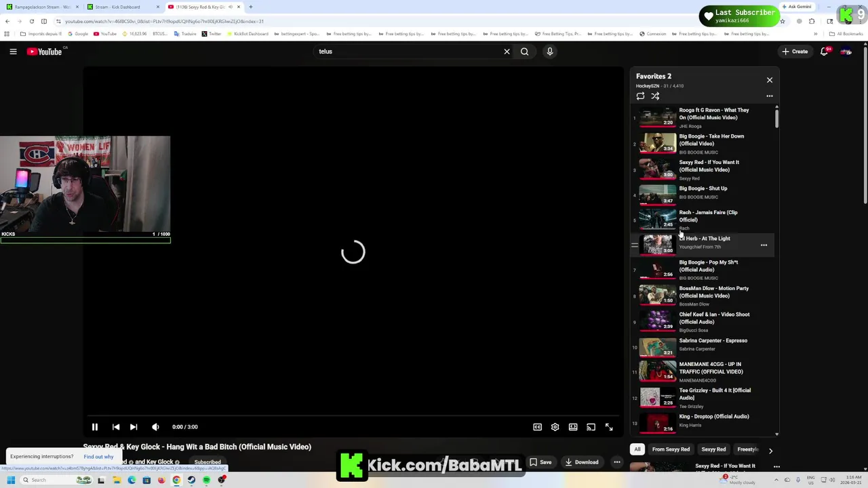
Task: Open options for Lil Herb At The Light
Action: coord(764,245)
